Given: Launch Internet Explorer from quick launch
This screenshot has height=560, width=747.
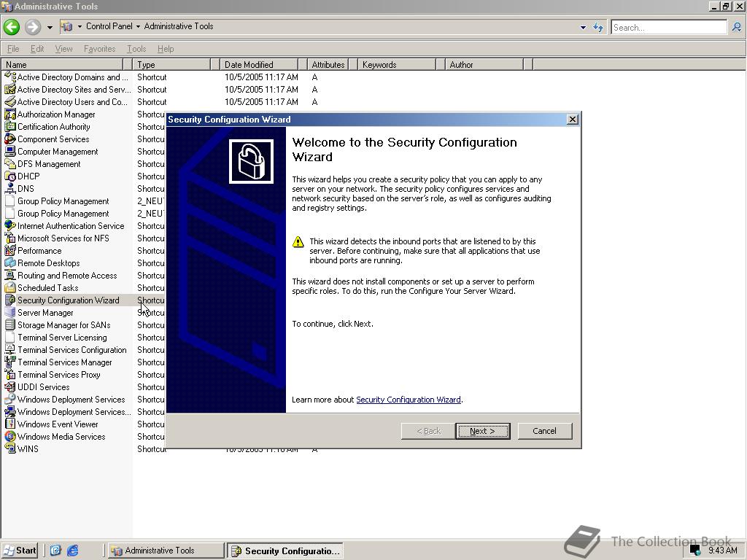Looking at the screenshot, I should 73,551.
